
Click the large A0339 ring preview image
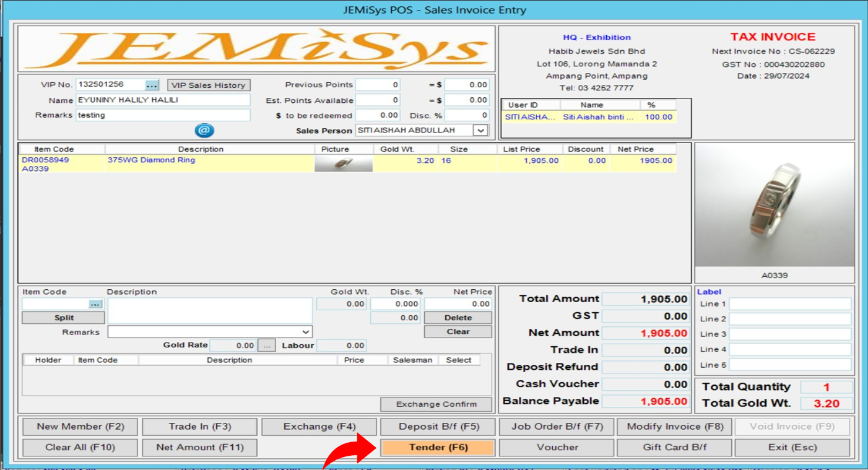point(775,206)
